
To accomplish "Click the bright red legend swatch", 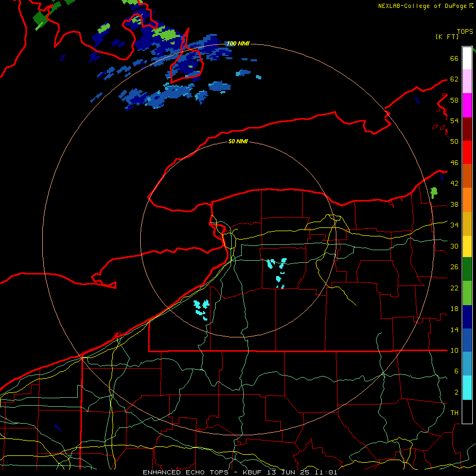I will click(x=467, y=152).
